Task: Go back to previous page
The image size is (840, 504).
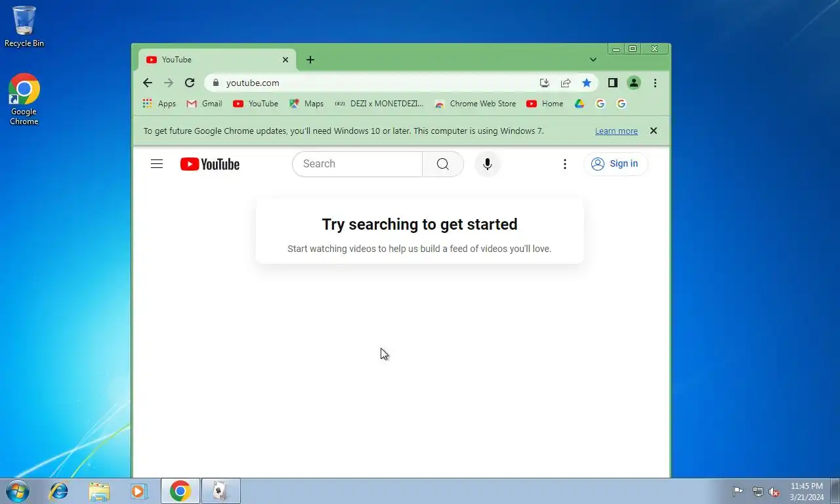Action: 148,83
